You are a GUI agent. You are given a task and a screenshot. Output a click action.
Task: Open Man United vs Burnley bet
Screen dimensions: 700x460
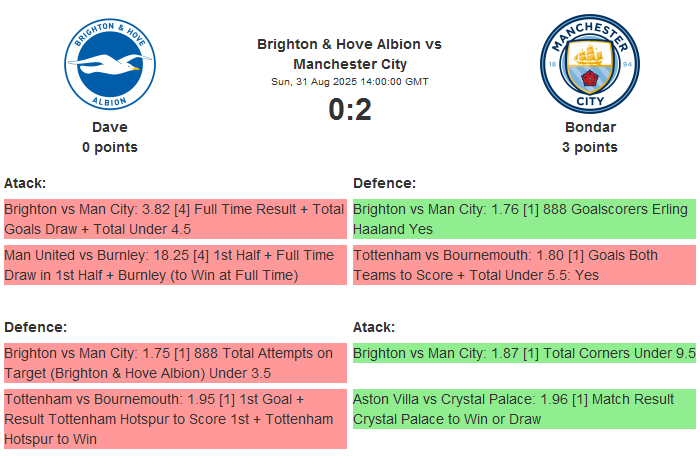(x=174, y=265)
